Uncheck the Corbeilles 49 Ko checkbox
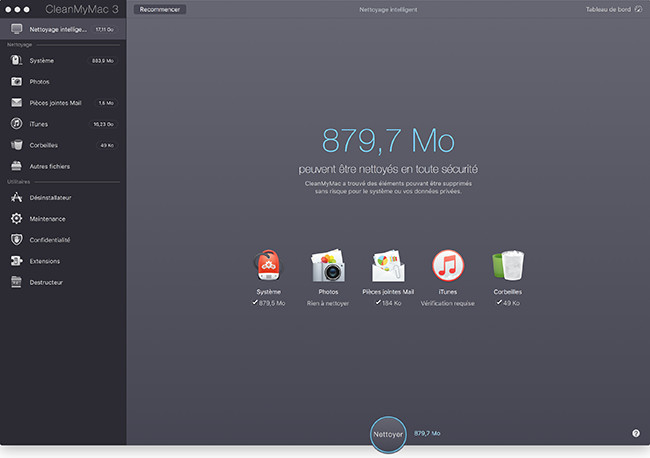 (x=499, y=303)
